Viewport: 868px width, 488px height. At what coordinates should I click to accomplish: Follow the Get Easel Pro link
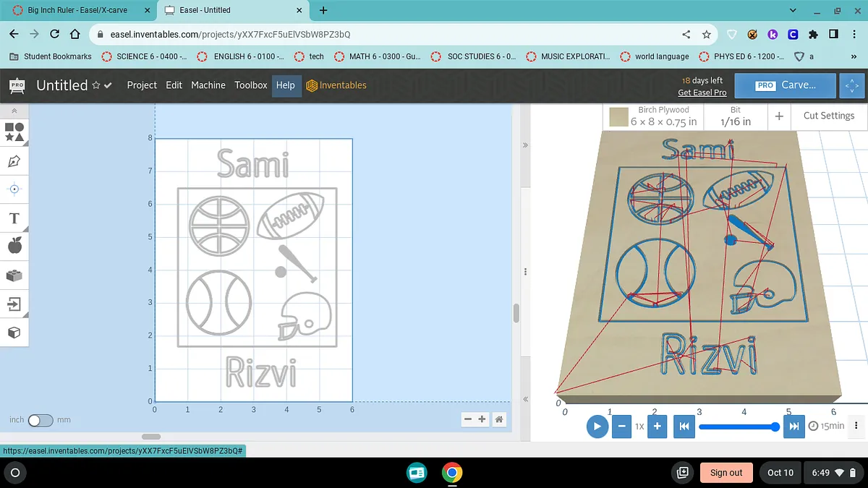click(702, 93)
